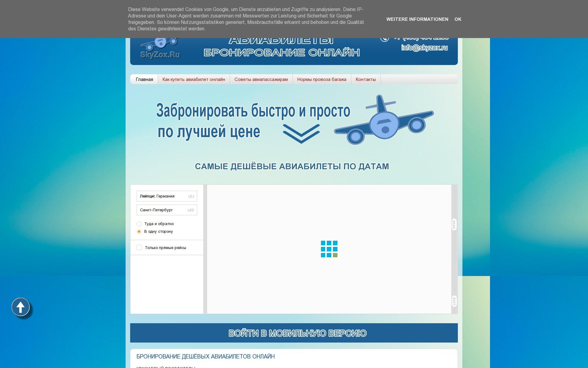Open the Главная tab
This screenshot has height=368, width=588.
(144, 79)
